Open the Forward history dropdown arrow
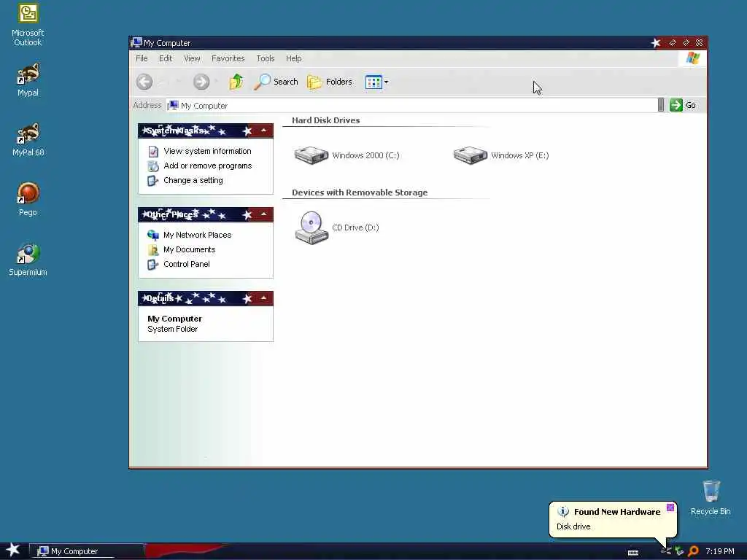This screenshot has height=560, width=747. pyautogui.click(x=216, y=82)
